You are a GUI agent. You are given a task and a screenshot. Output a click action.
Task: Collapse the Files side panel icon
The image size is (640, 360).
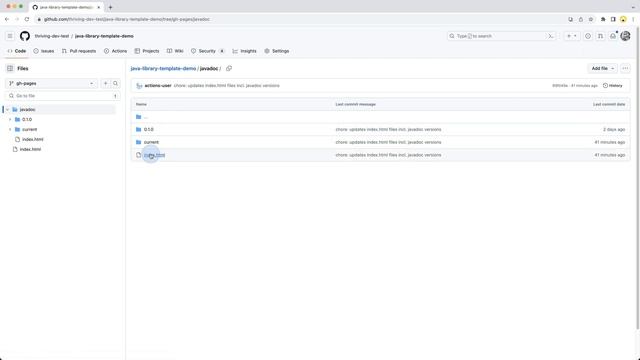(x=10, y=69)
